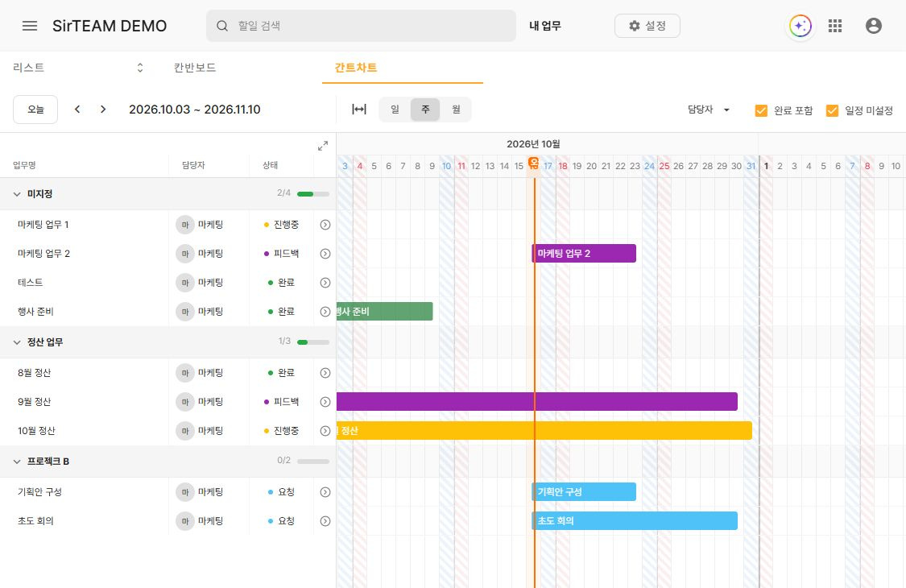Go to previous date range arrow
The height and width of the screenshot is (588, 906).
[x=77, y=110]
